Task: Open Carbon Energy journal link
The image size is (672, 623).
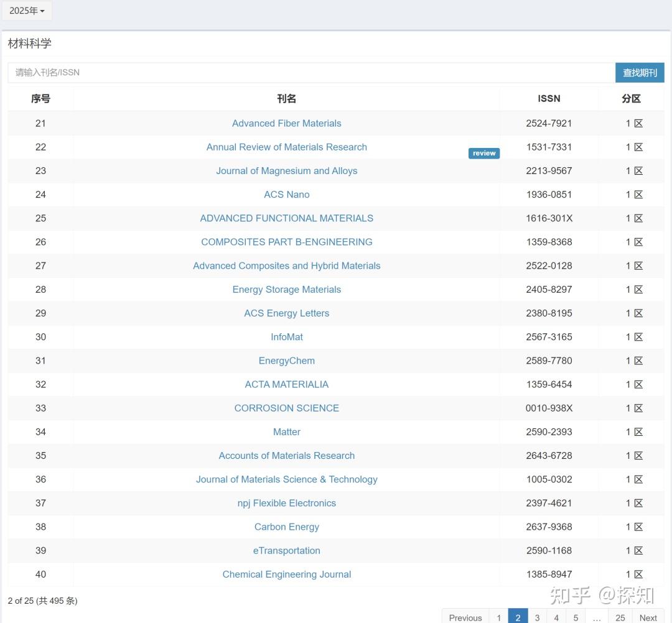Action: 287,527
